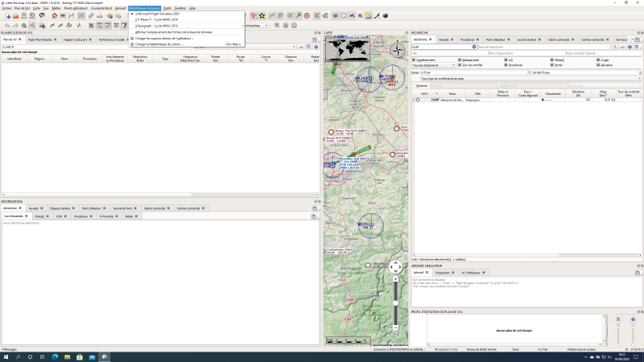Click the map vertical zoom slider handle
This screenshot has height=362, width=644.
(395, 303)
